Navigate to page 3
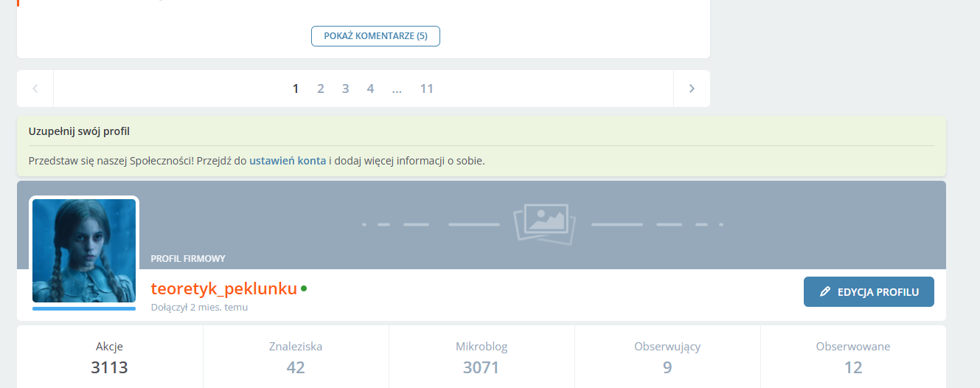The width and height of the screenshot is (980, 388). (x=345, y=89)
